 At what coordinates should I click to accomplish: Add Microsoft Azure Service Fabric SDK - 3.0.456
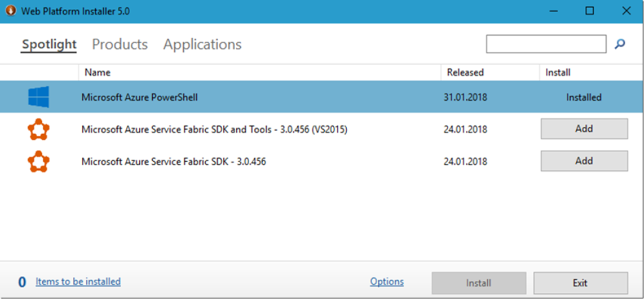[584, 161]
